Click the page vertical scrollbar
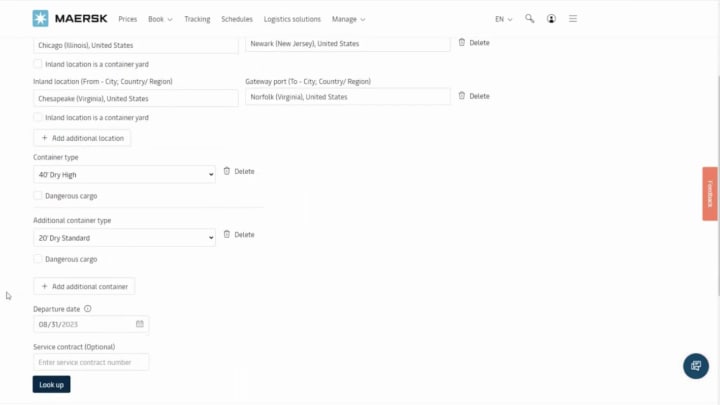 (718, 186)
